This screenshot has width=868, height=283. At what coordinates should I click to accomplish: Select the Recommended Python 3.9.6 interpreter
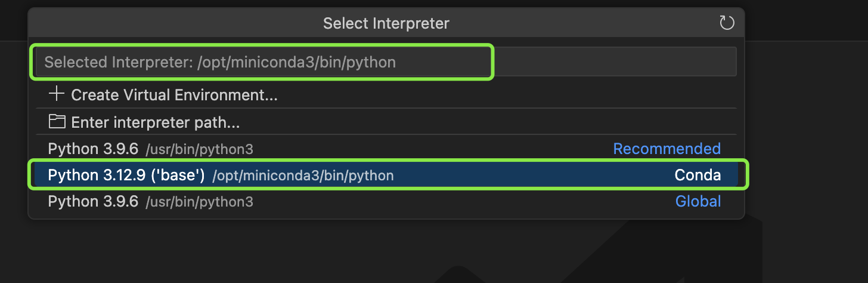tap(386, 149)
